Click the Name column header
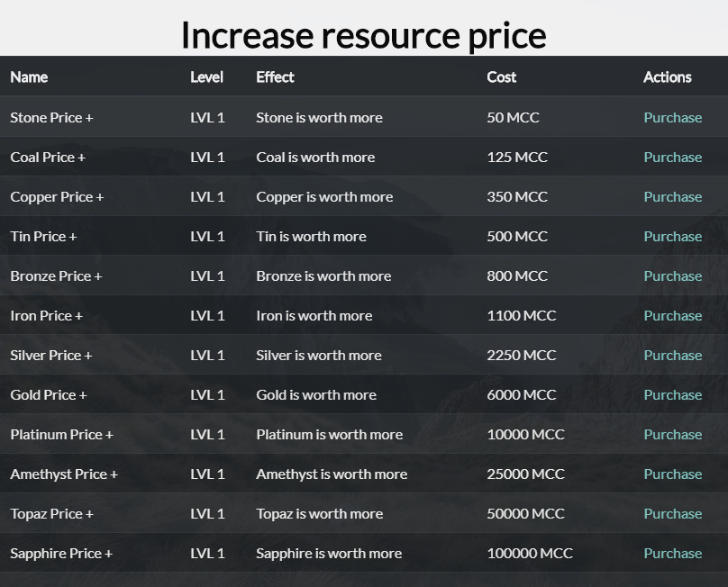The image size is (728, 587). [x=29, y=77]
